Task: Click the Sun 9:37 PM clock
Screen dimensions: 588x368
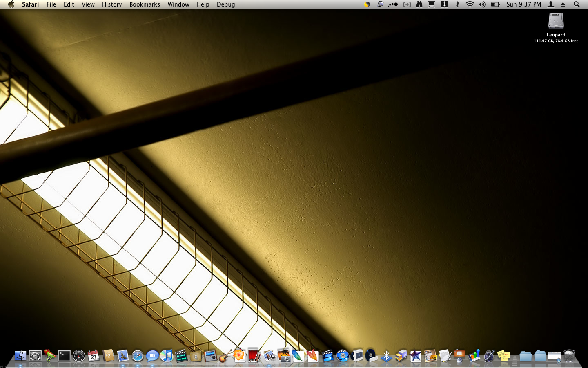Action: pyautogui.click(x=524, y=4)
